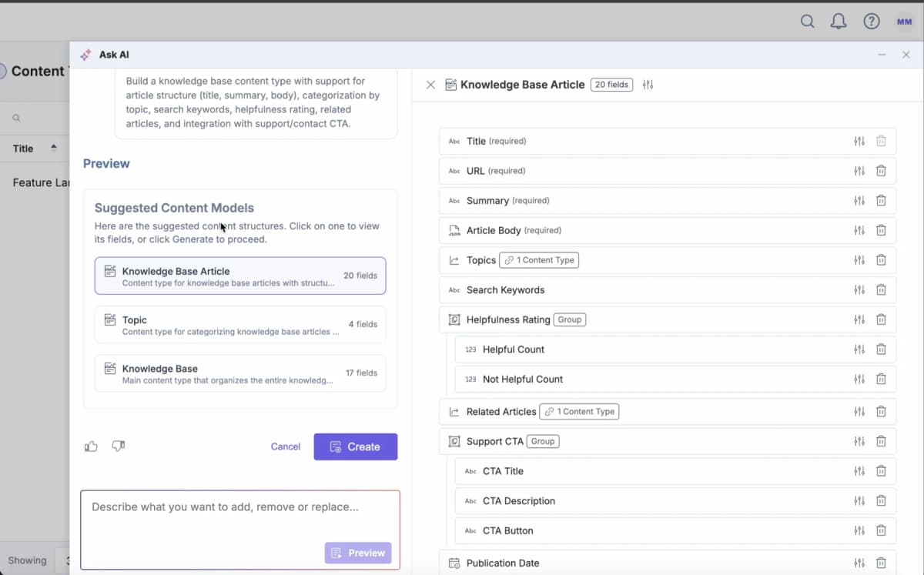This screenshot has height=575, width=924.
Task: Open settings for Not Helpful Count field
Action: point(859,379)
